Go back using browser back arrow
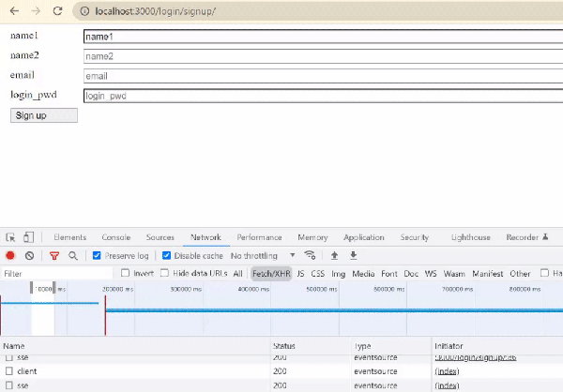This screenshot has height=392, width=563. (13, 10)
